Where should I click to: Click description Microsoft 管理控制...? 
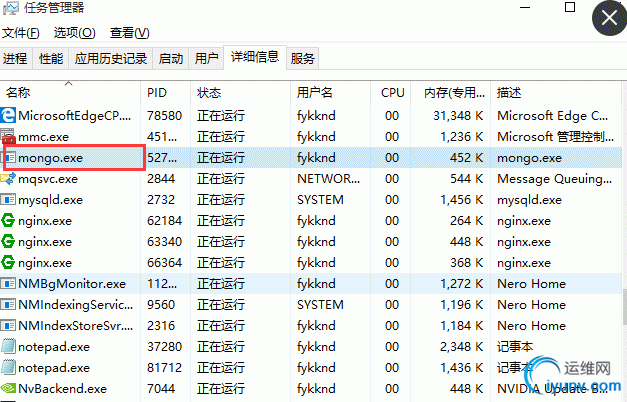click(x=555, y=137)
